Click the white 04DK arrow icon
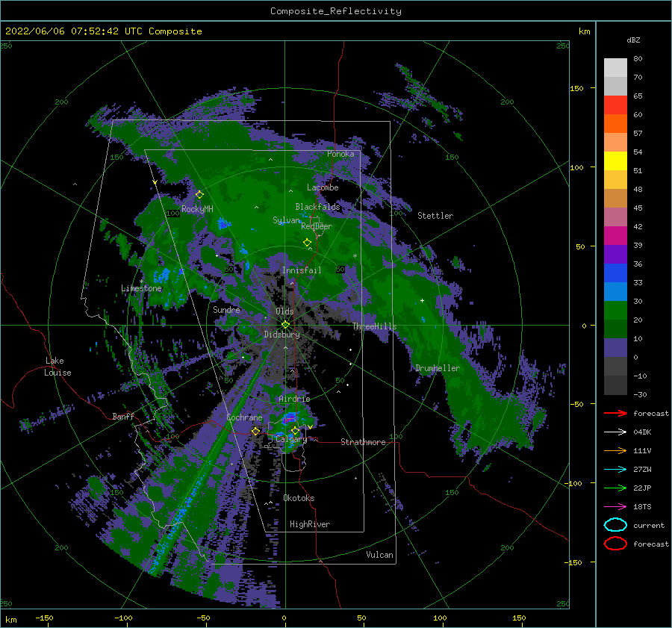The width and height of the screenshot is (672, 628). 615,432
